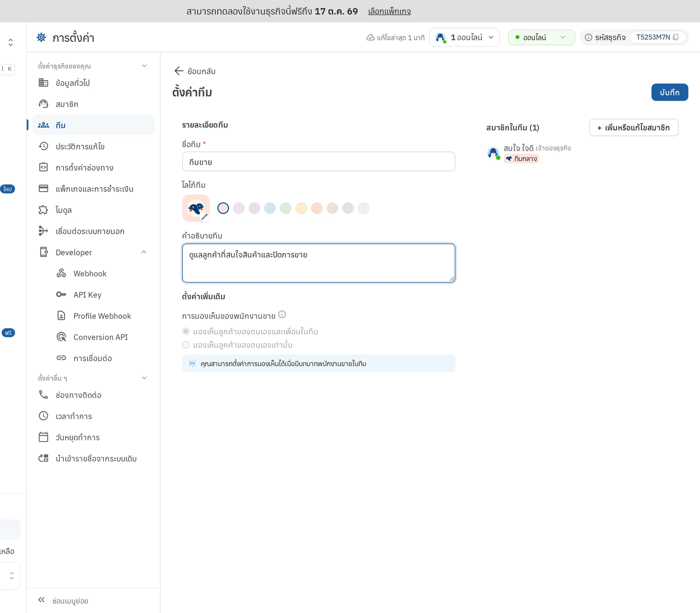Viewport: 700px width, 613px height.
Task: Collapse the Developer menu section
Action: pos(144,252)
